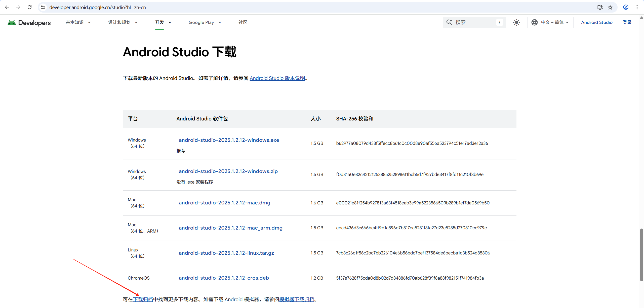Image resolution: width=644 pixels, height=308 pixels.
Task: Click the 推荐 label under windows.exe
Action: pos(181,151)
